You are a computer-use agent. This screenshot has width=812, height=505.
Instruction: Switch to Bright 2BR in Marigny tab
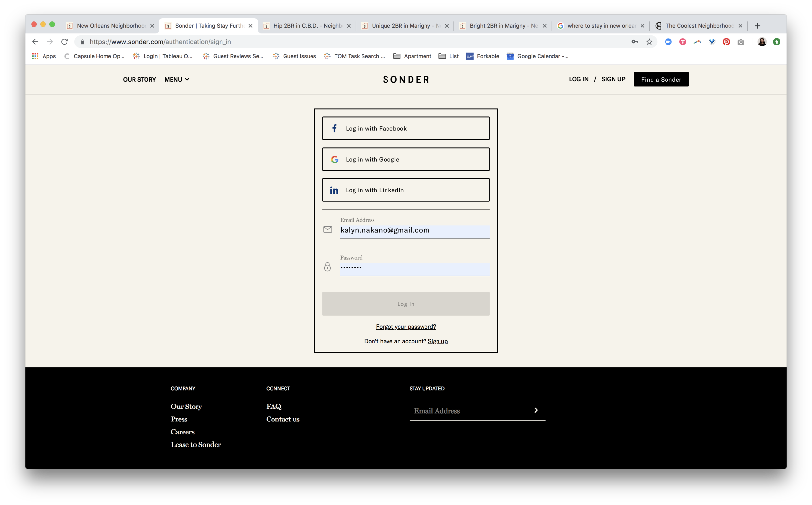pyautogui.click(x=503, y=26)
